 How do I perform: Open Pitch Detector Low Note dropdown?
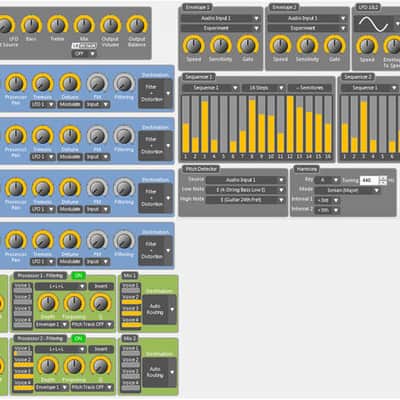(x=245, y=190)
